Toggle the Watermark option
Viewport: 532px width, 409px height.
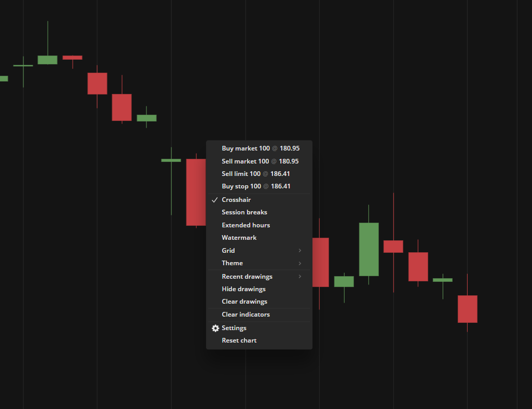(x=259, y=238)
